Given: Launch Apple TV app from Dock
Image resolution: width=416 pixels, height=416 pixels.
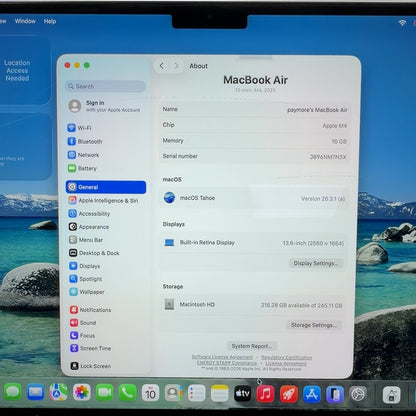Looking at the screenshot, I should click(x=242, y=394).
